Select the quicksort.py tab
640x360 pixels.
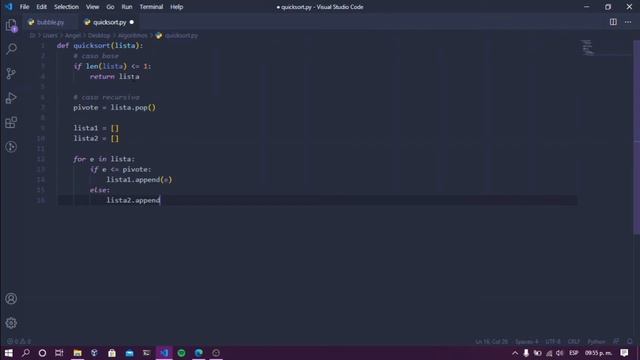[x=109, y=22]
